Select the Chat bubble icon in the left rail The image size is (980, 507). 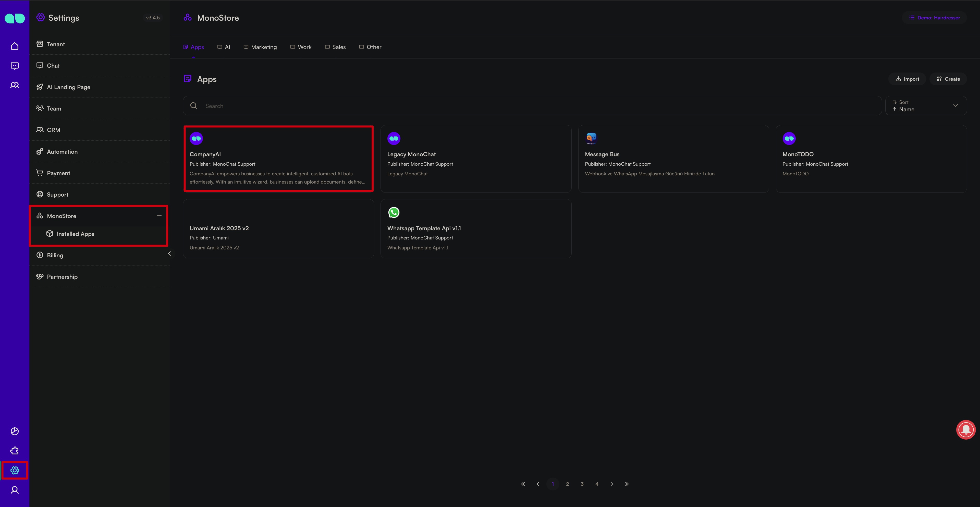(x=15, y=65)
